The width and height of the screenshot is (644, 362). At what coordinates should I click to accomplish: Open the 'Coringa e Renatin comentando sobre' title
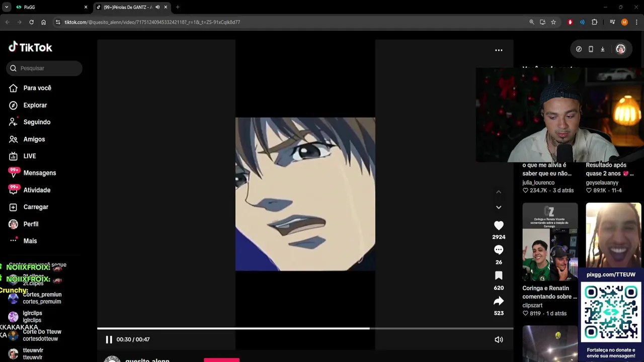[x=549, y=293]
